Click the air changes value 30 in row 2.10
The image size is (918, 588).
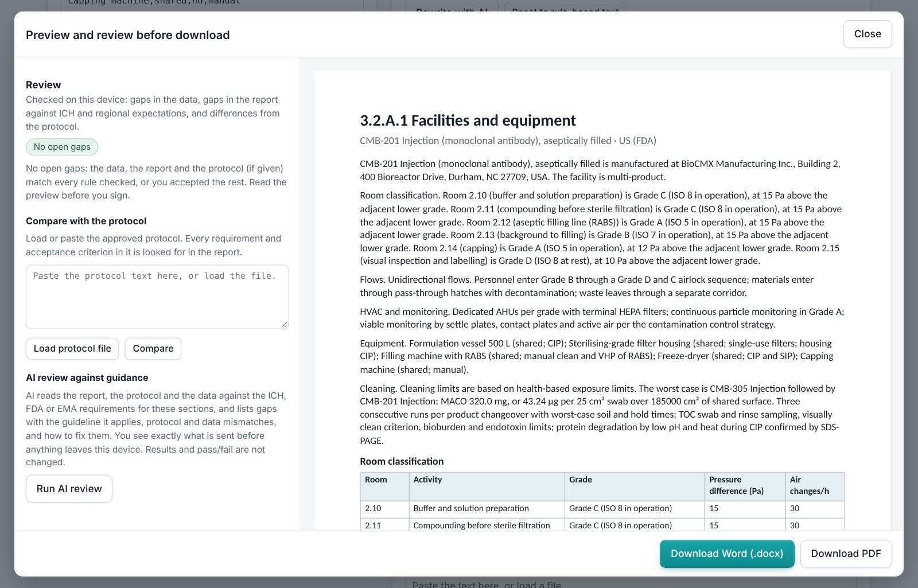pos(815,509)
